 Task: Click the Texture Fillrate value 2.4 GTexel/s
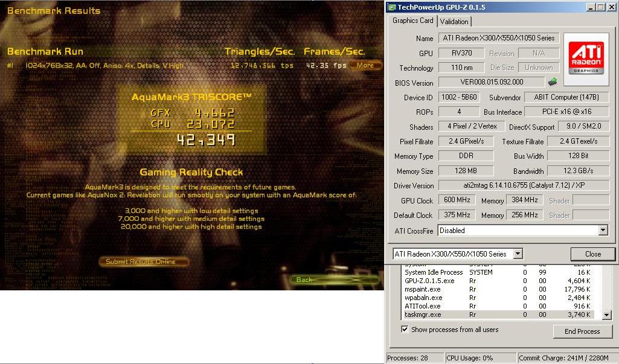[578, 141]
